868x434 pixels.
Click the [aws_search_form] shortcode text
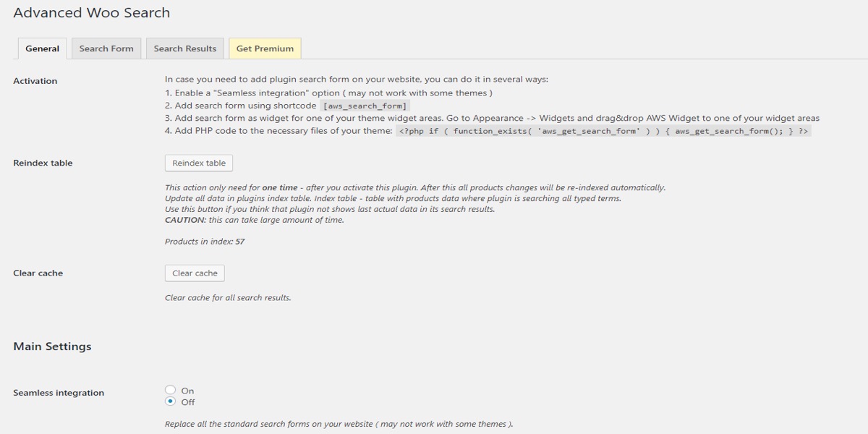pyautogui.click(x=365, y=106)
